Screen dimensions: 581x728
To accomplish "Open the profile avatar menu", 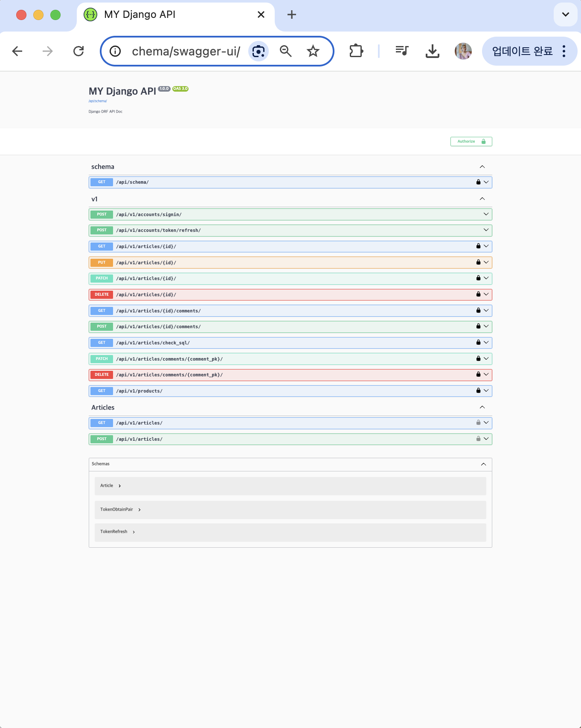I will pos(463,51).
